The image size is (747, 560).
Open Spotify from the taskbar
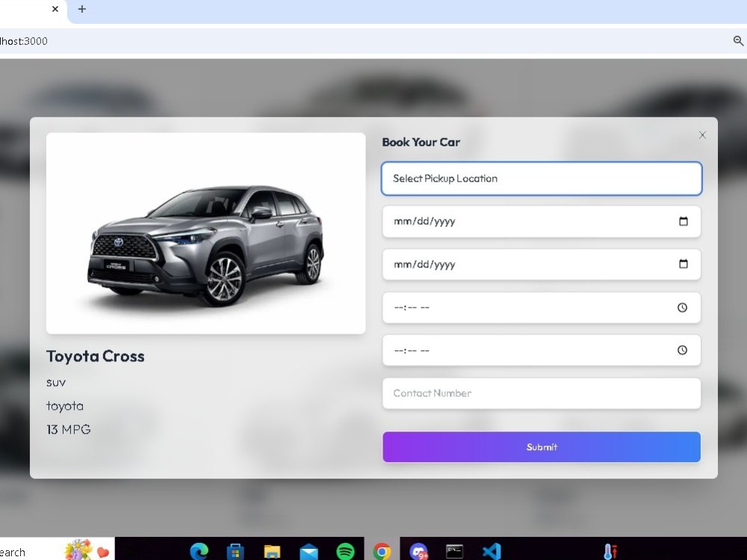click(345, 552)
